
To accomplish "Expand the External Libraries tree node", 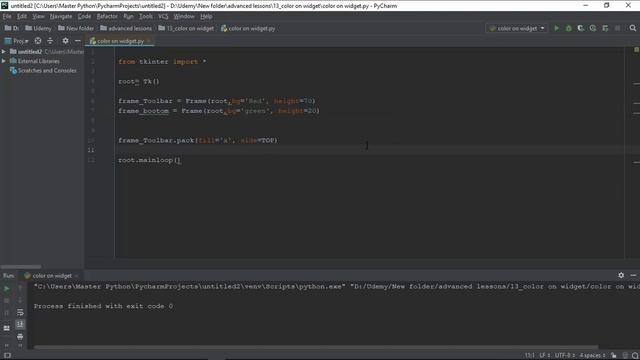I will point(4,61).
